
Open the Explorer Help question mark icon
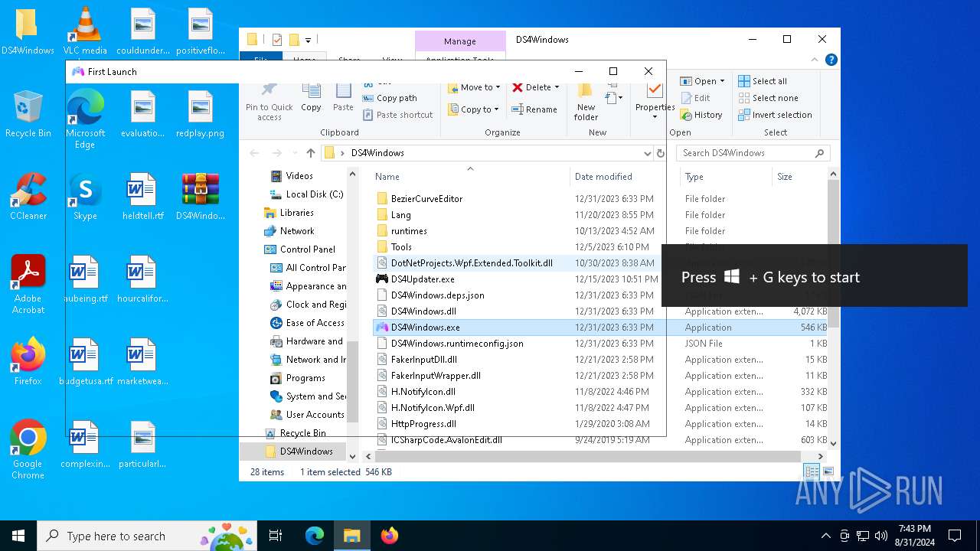(x=831, y=60)
